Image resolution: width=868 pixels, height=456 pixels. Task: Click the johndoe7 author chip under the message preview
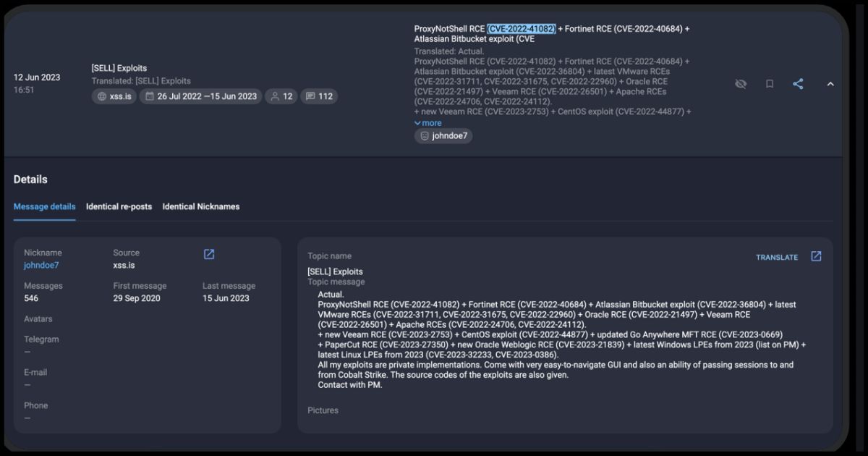(x=443, y=135)
